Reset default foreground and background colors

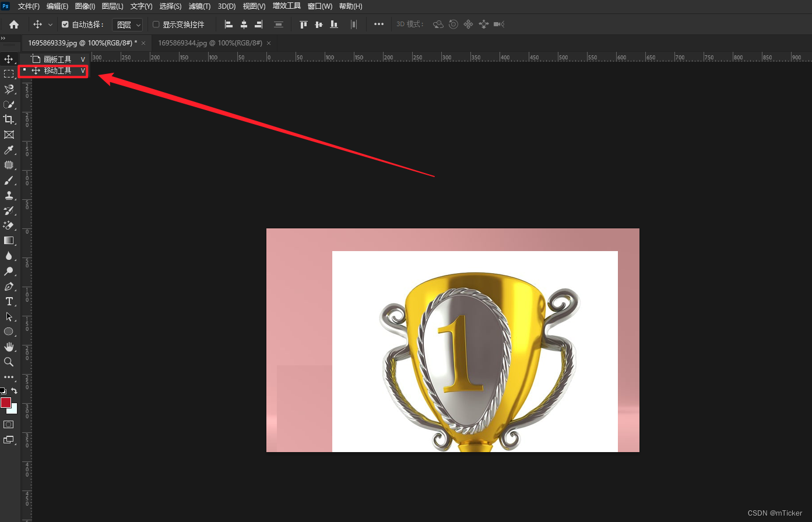point(3,390)
